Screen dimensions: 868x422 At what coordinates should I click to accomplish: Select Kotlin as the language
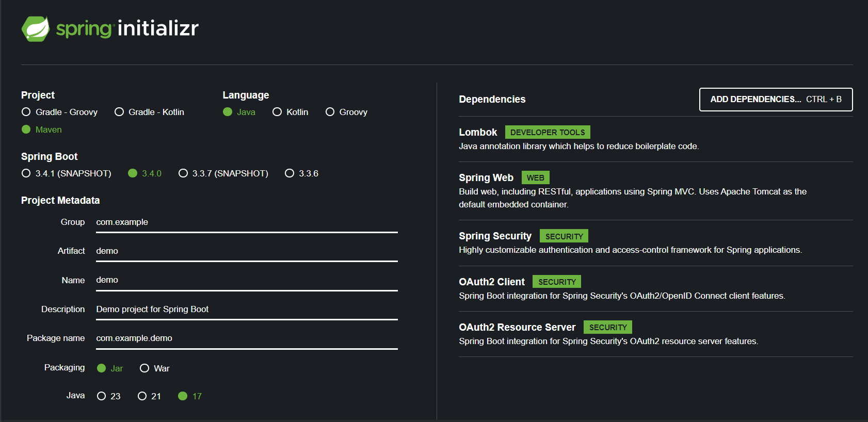pyautogui.click(x=290, y=112)
